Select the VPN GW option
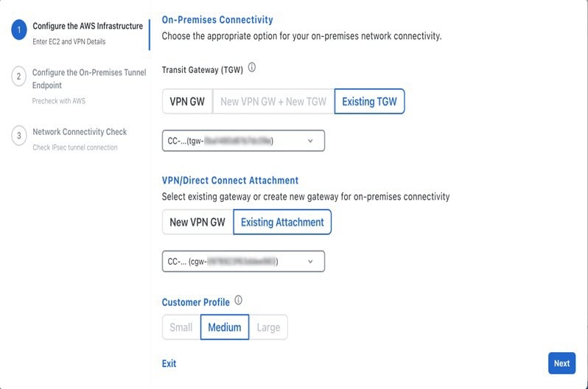The width and height of the screenshot is (588, 389). [x=187, y=102]
